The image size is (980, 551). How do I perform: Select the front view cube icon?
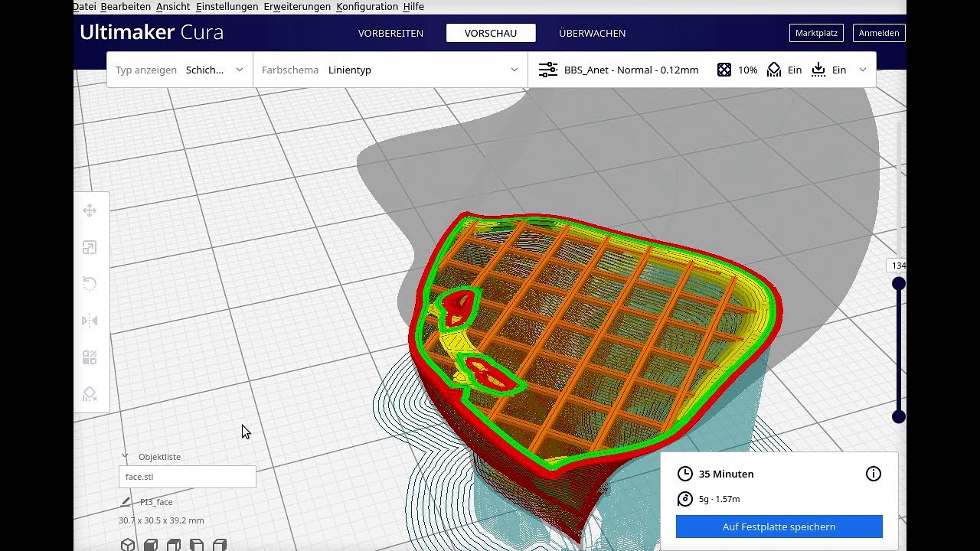pos(151,545)
